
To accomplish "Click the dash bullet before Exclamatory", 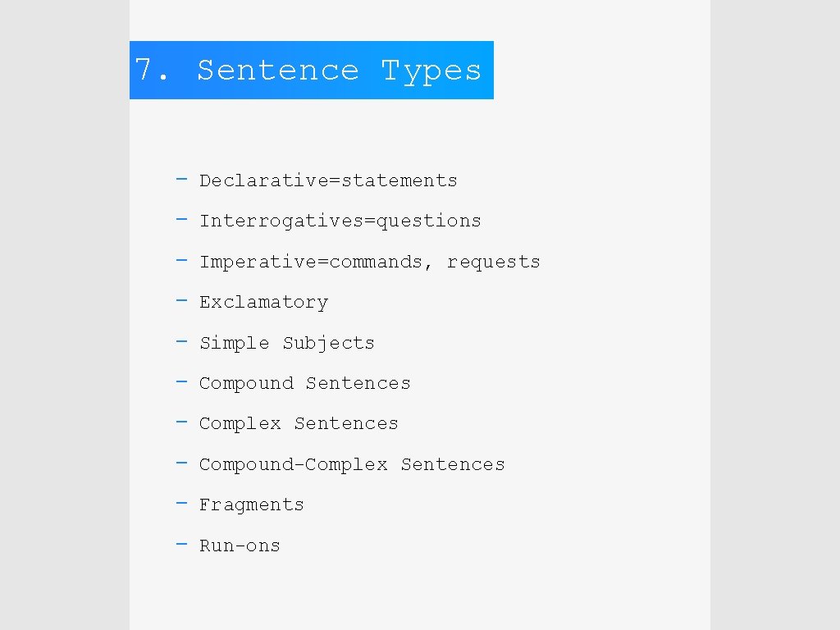I will [x=181, y=300].
